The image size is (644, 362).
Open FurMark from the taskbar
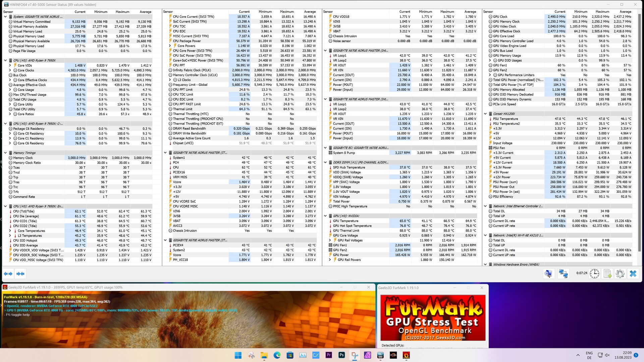click(406, 355)
